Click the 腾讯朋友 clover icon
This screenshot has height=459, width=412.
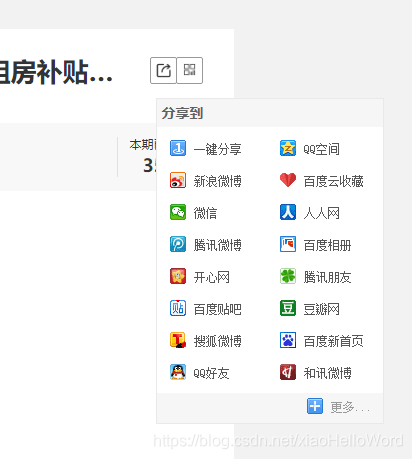288,276
